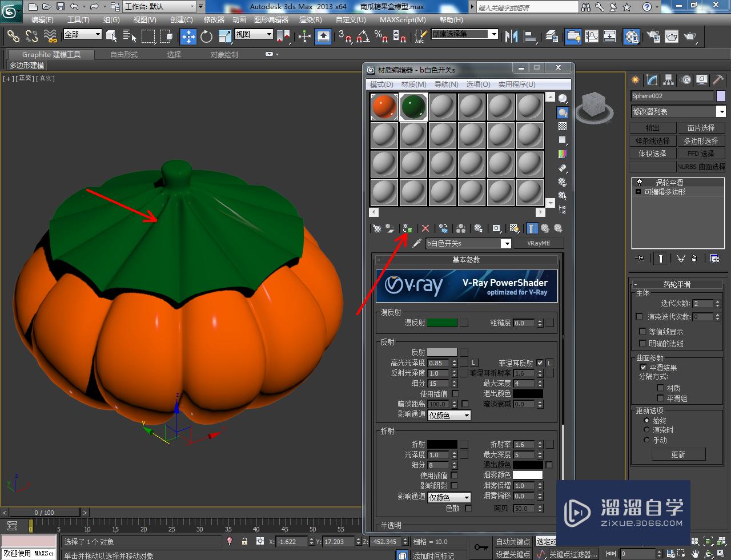The width and height of the screenshot is (731, 560).
Task: Open Select by Name dialog
Action: (130, 37)
